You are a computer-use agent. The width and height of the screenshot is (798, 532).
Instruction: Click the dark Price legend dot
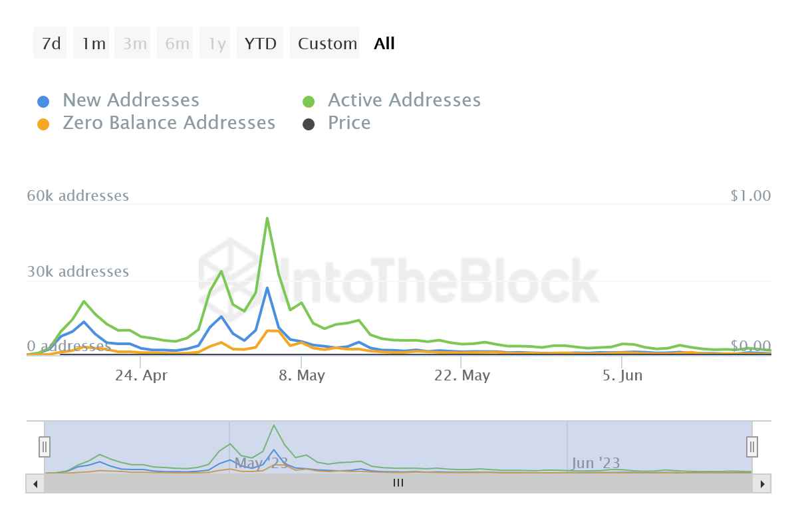(x=309, y=124)
